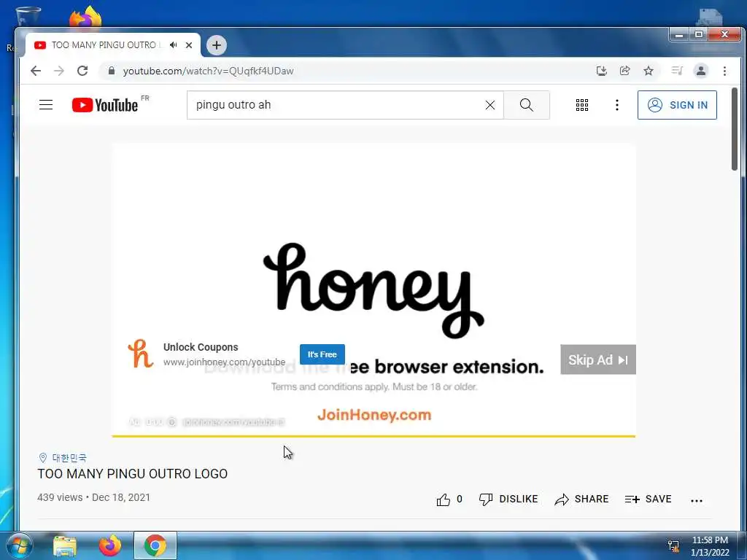Click the video title TOO MANY PINGU OUTRO LOGO
747x560 pixels.
click(133, 474)
